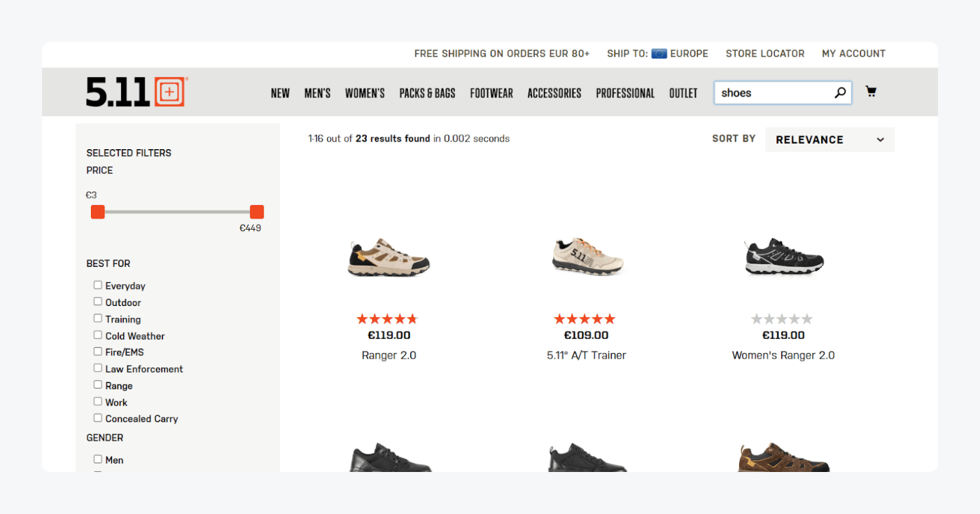
Task: Open the shopping cart
Action: pos(871,91)
